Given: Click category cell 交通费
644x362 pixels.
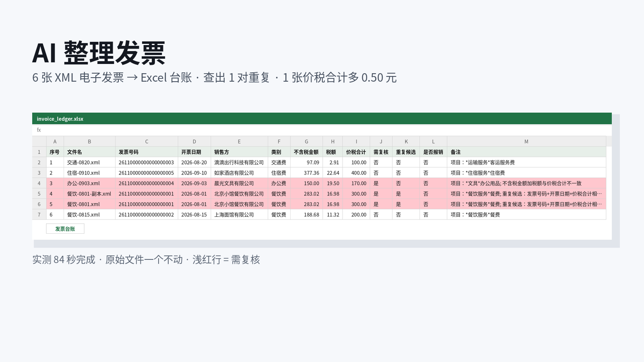Looking at the screenshot, I should click(279, 162).
